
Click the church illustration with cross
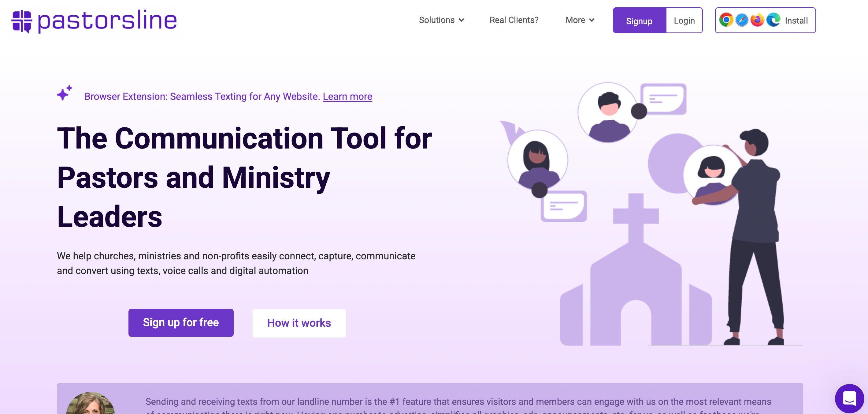(x=636, y=269)
